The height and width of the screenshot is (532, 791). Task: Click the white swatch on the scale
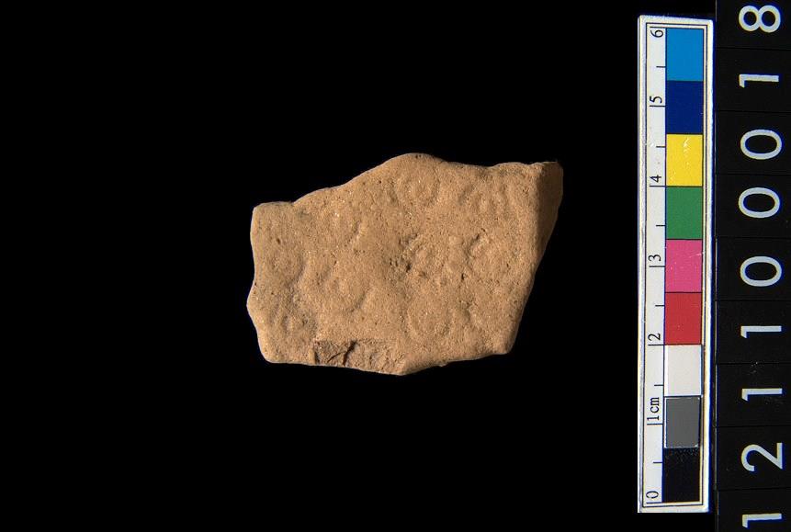(683, 370)
